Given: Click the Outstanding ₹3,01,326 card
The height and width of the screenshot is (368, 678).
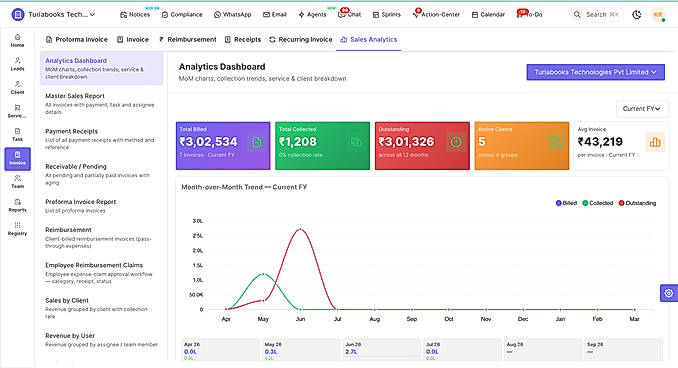Looking at the screenshot, I should pos(422,146).
